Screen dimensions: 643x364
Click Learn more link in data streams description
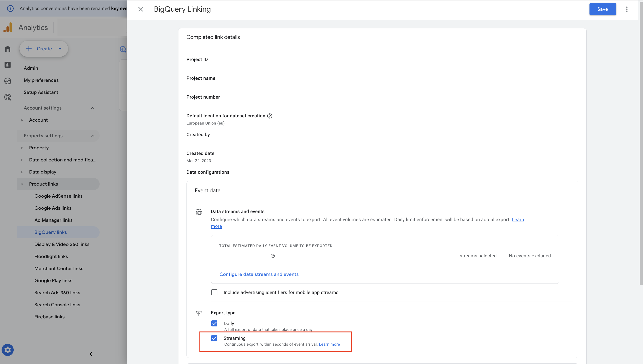pos(518,220)
